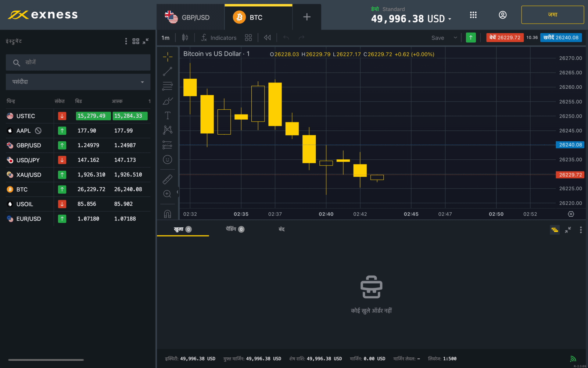Viewport: 588px width, 368px height.
Task: Click the bar replay rewind icon
Action: [x=268, y=38]
